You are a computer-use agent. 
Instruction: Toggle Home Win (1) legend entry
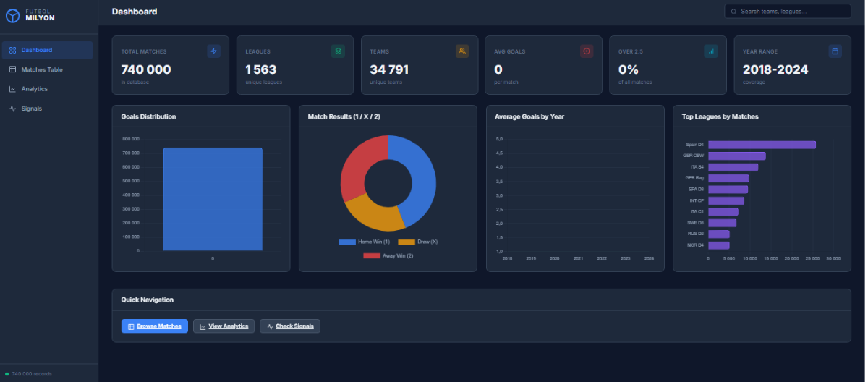[365, 242]
